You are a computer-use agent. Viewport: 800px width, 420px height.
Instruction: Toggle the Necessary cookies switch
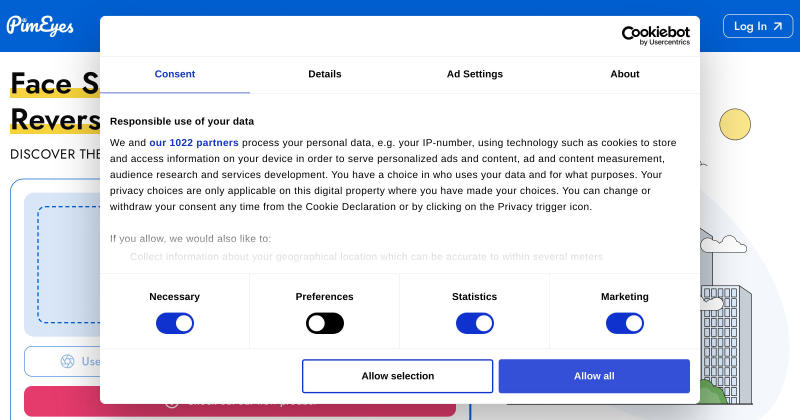(x=174, y=324)
